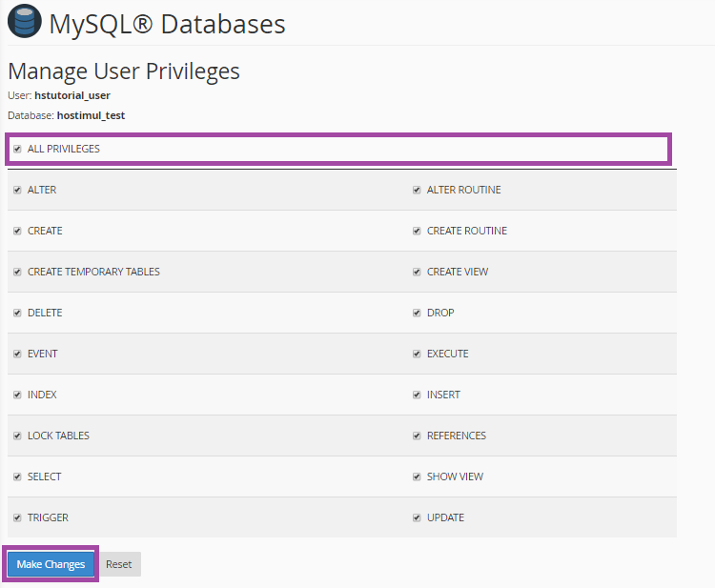Disable the REFERENCES privilege checkbox
The image size is (715, 588).
(417, 436)
